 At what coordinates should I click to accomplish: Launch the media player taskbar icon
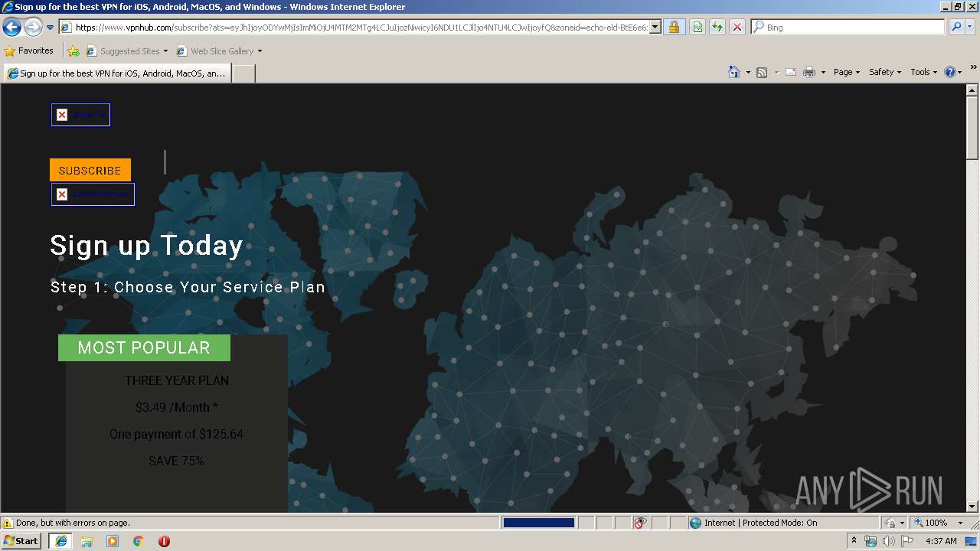pyautogui.click(x=113, y=541)
